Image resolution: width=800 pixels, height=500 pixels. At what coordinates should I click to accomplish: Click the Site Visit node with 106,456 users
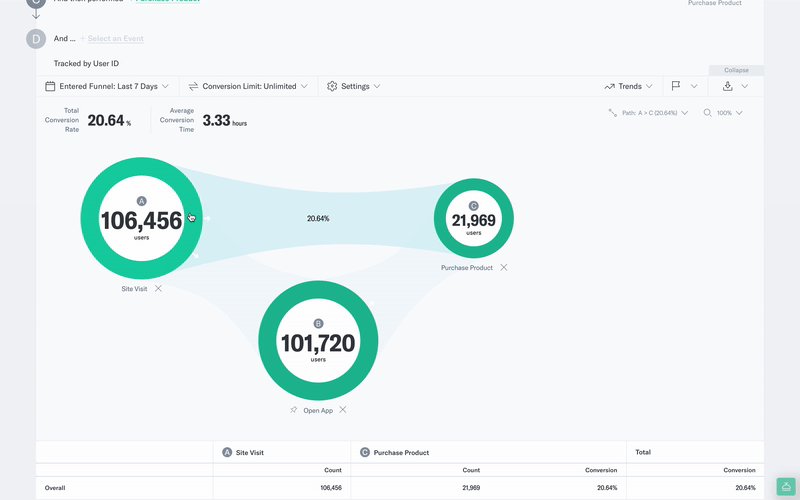click(x=141, y=218)
